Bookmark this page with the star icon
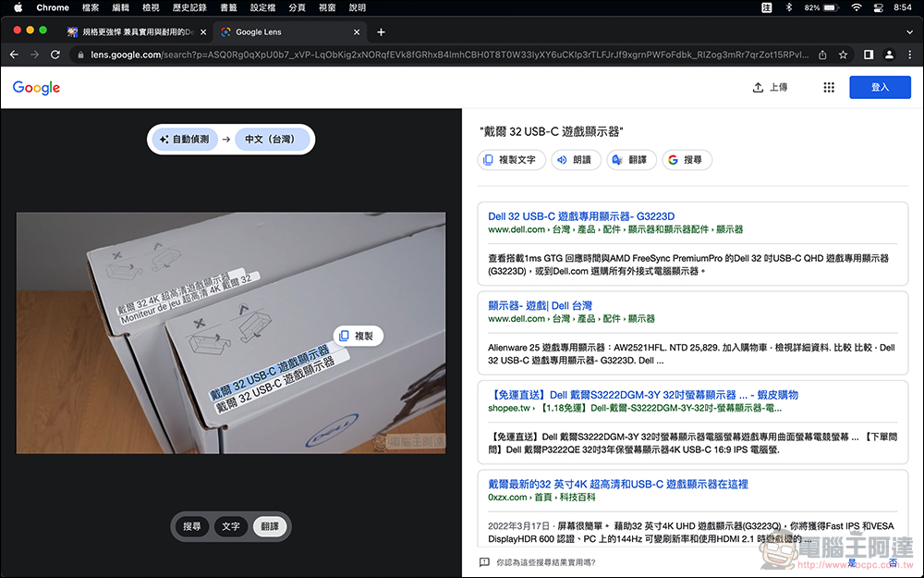This screenshot has height=578, width=924. click(x=843, y=55)
